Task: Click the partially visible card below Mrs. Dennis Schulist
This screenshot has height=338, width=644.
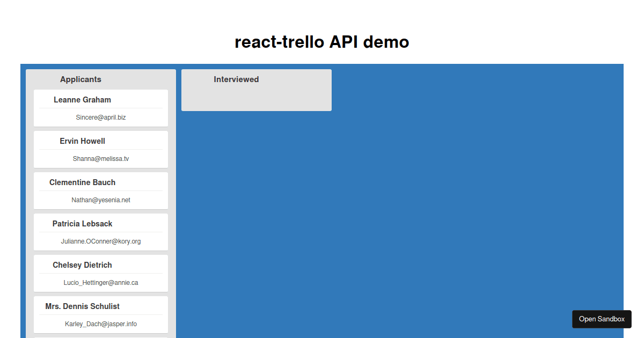Action: pos(100,336)
